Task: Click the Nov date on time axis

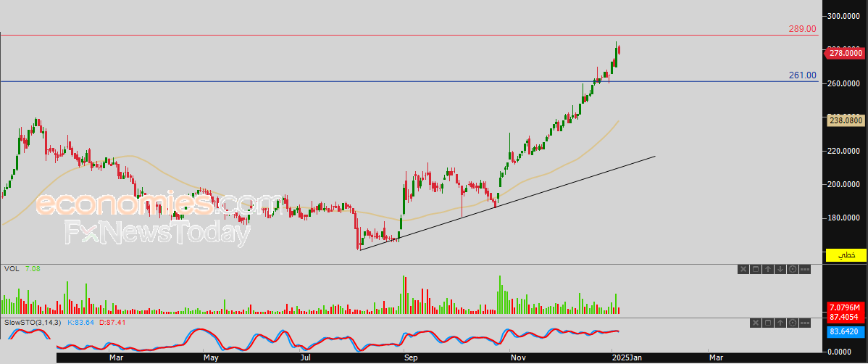Action: [518, 358]
